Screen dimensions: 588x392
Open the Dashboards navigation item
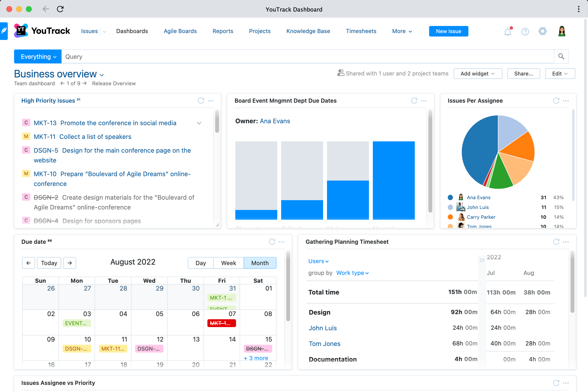(132, 31)
